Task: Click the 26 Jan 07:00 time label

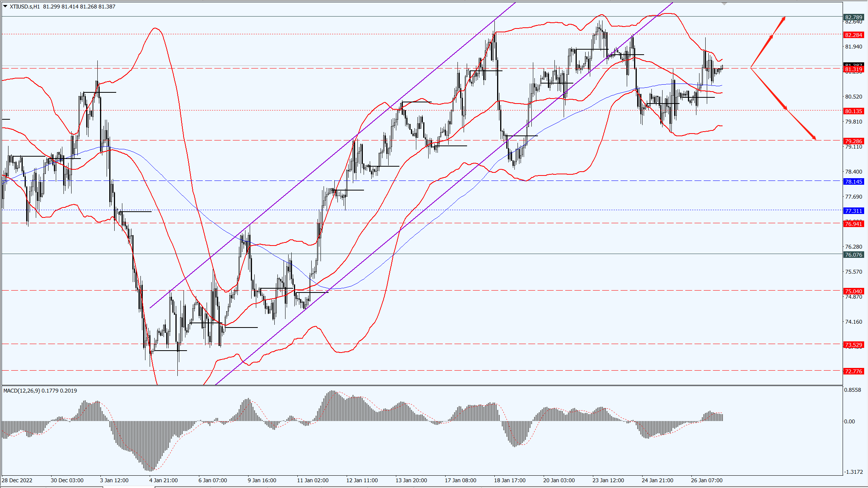Action: coord(707,480)
